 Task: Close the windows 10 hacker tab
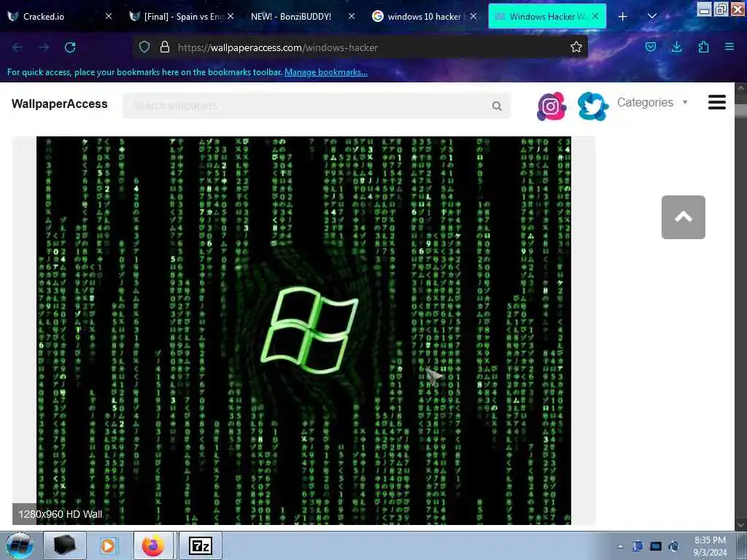[473, 16]
